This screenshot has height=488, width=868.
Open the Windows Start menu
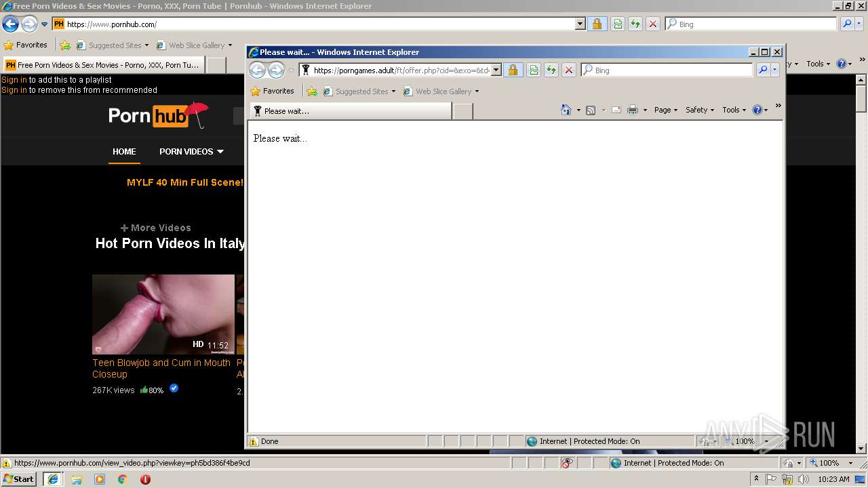[19, 479]
